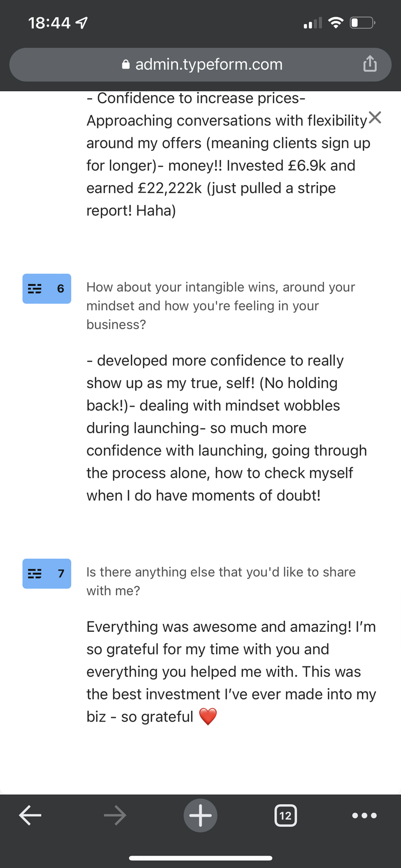Open the tab switcher showing 12 tabs
401x868 pixels.
(x=286, y=815)
